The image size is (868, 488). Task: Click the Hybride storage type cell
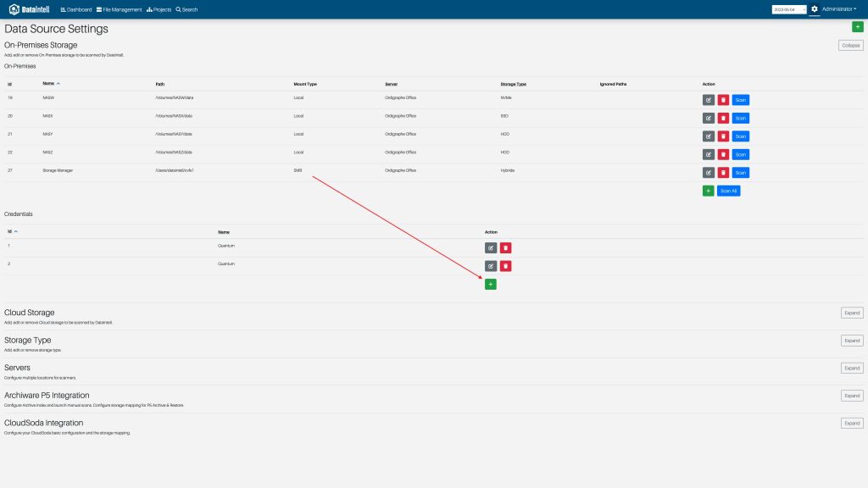(508, 170)
